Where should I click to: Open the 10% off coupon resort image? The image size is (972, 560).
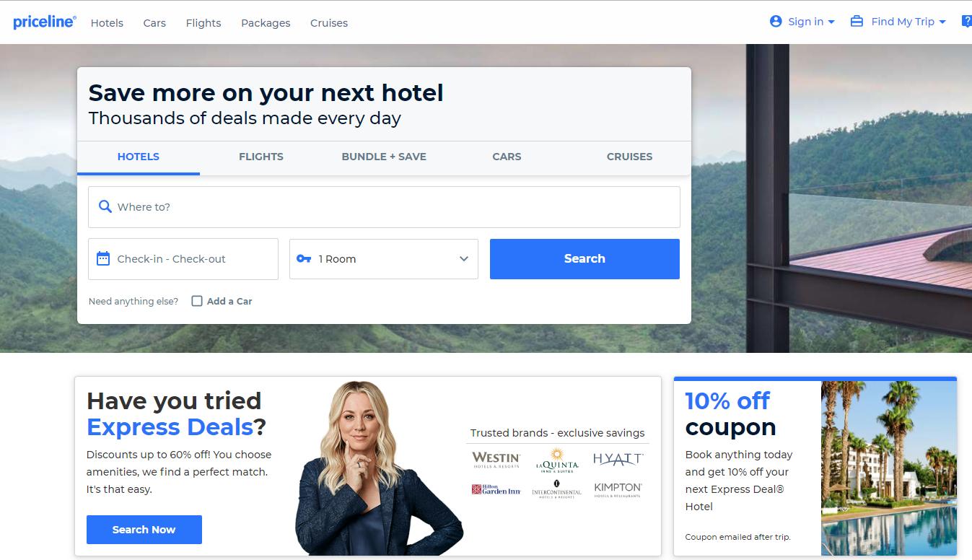coord(889,468)
